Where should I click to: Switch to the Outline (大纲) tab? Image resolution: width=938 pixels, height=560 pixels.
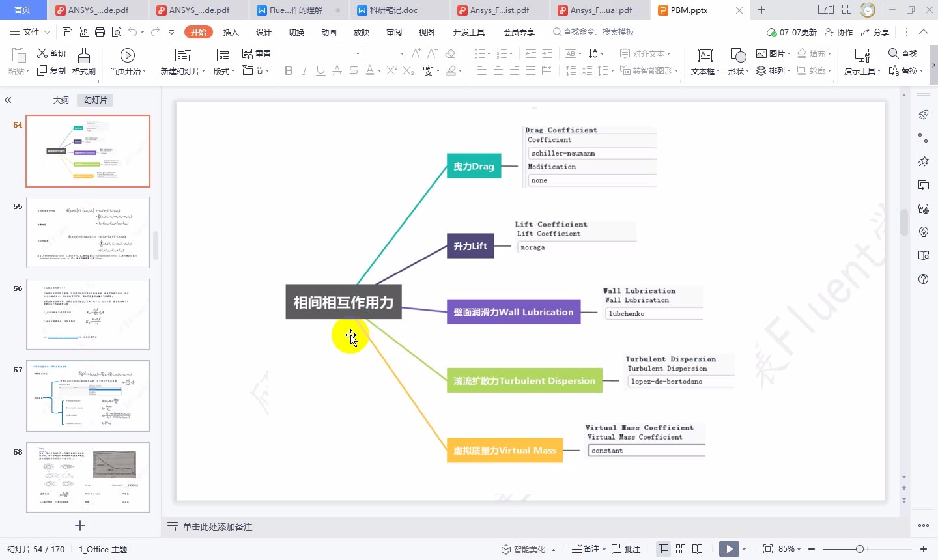[x=61, y=100]
